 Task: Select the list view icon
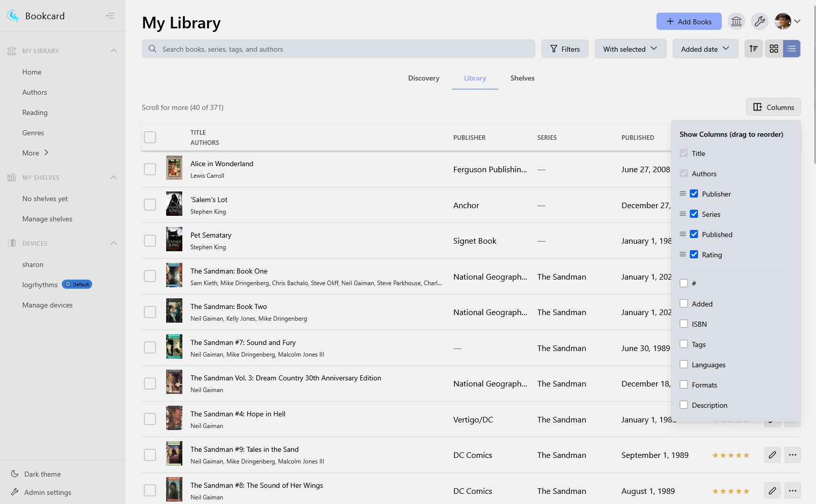[x=791, y=49]
